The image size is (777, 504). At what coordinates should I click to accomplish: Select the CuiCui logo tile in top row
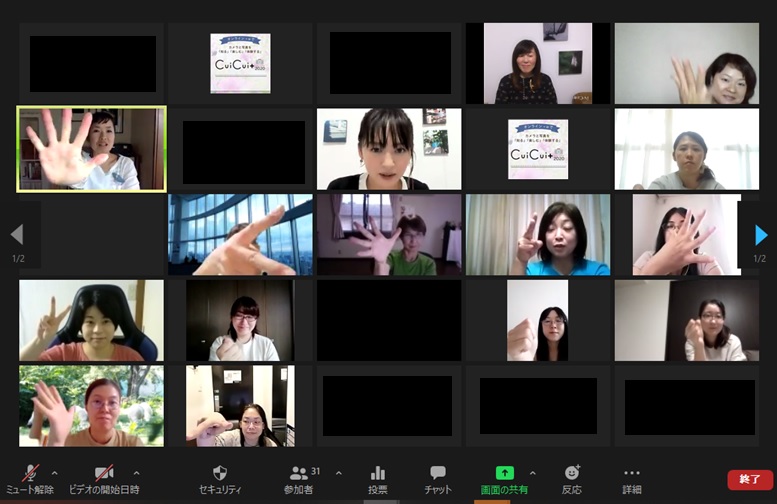point(240,63)
